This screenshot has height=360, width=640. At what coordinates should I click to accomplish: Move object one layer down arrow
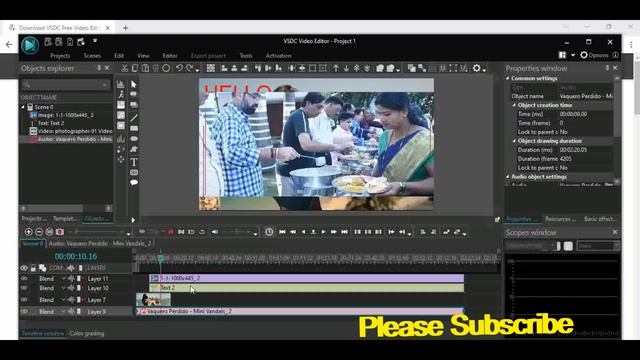[x=346, y=68]
